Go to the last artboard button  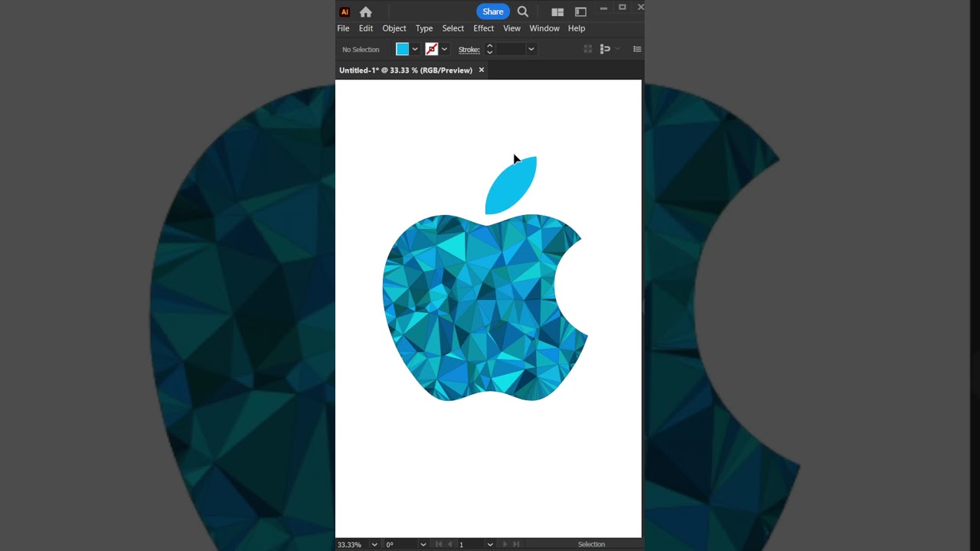[516, 544]
